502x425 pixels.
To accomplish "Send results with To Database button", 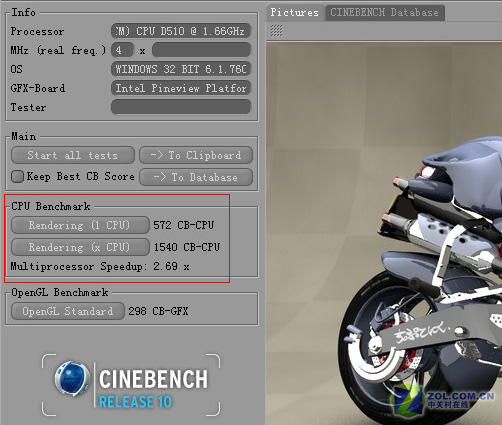I will click(x=196, y=177).
